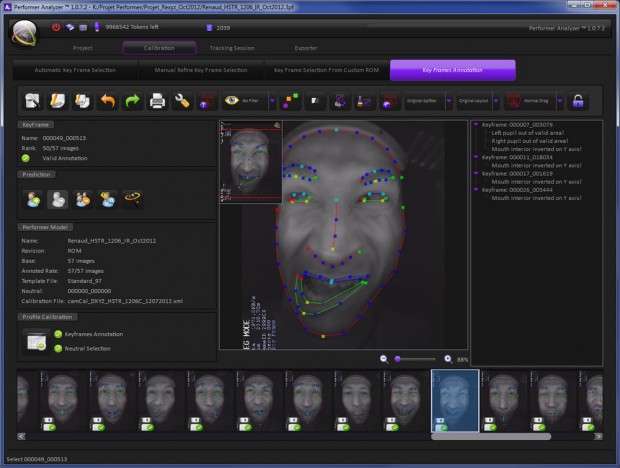Click the orbit prediction icon
Viewport: 620px width, 468px height.
click(132, 199)
